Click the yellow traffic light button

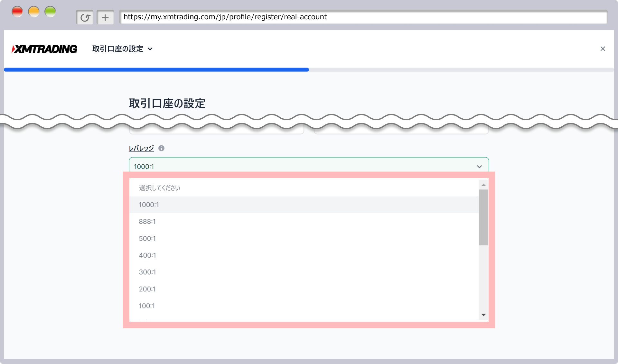tap(34, 11)
